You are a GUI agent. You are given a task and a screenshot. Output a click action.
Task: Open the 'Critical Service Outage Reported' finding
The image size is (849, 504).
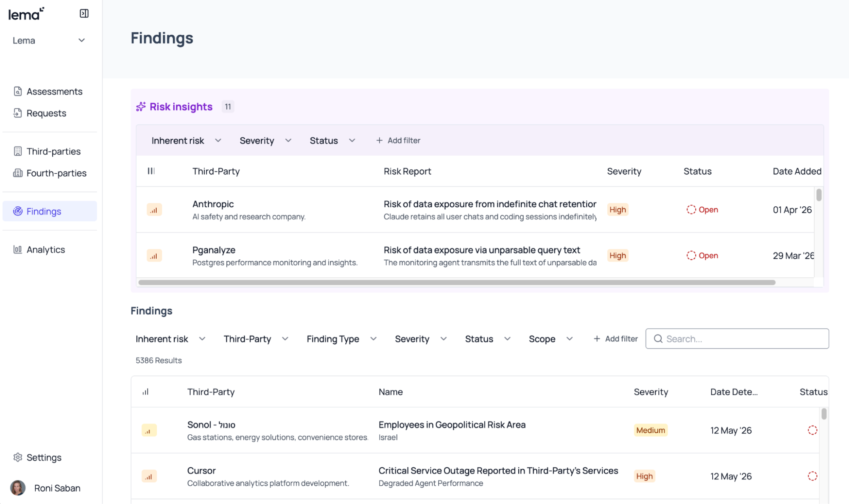coord(498,470)
